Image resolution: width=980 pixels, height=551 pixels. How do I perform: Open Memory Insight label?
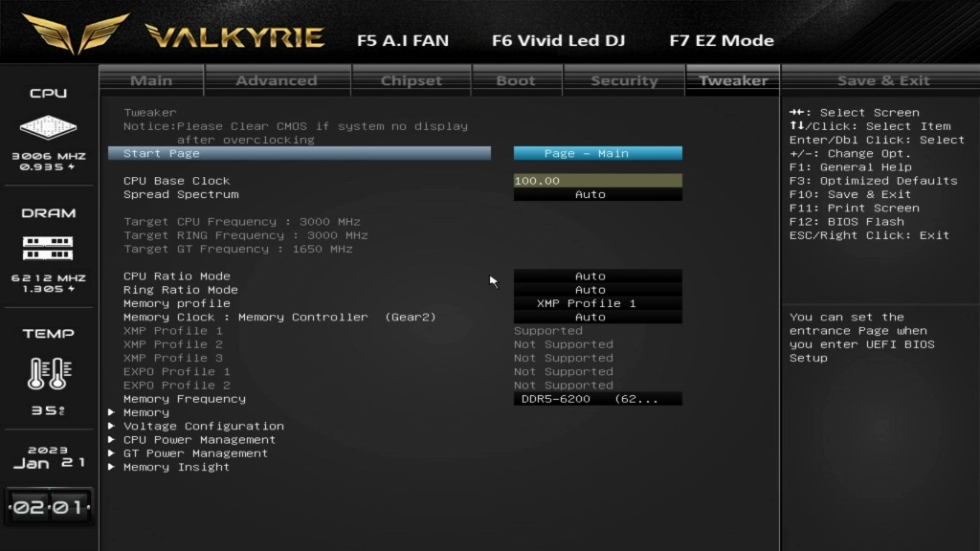click(176, 467)
